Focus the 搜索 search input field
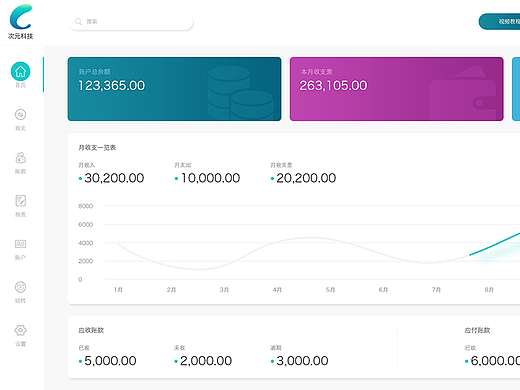 [131, 22]
